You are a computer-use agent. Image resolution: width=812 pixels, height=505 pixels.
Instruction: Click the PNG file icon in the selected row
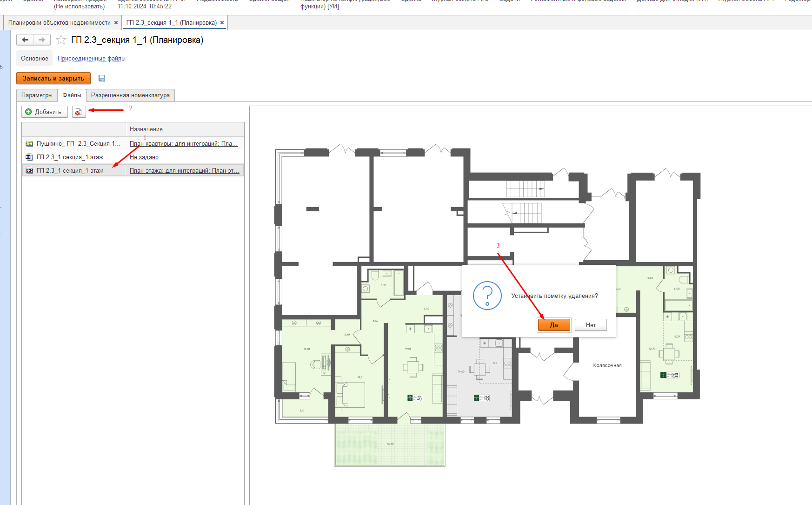click(x=29, y=171)
